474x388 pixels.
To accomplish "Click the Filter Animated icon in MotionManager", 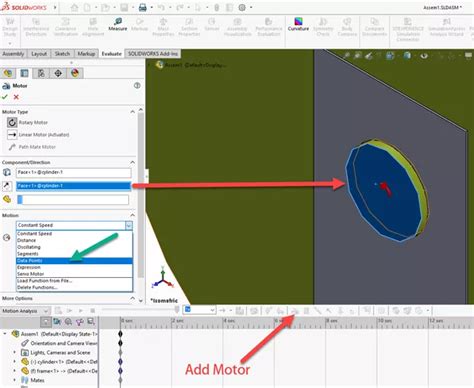I will [x=57, y=321].
